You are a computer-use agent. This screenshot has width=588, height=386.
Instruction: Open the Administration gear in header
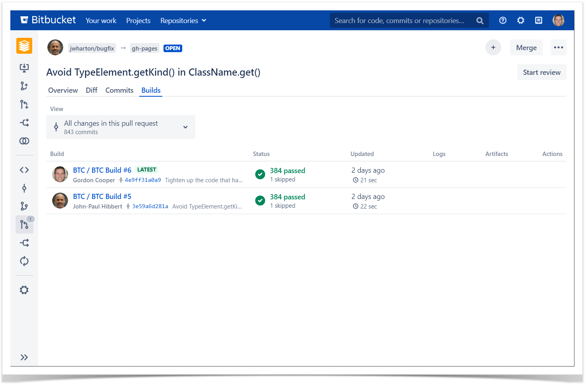pyautogui.click(x=521, y=20)
